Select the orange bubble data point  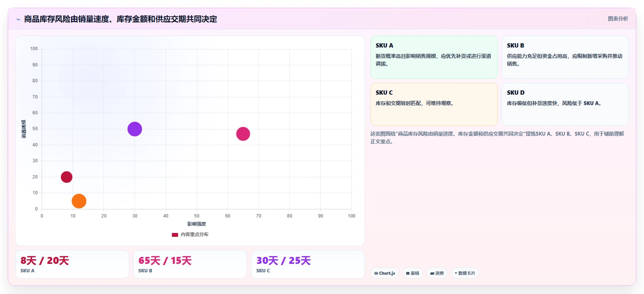[79, 201]
